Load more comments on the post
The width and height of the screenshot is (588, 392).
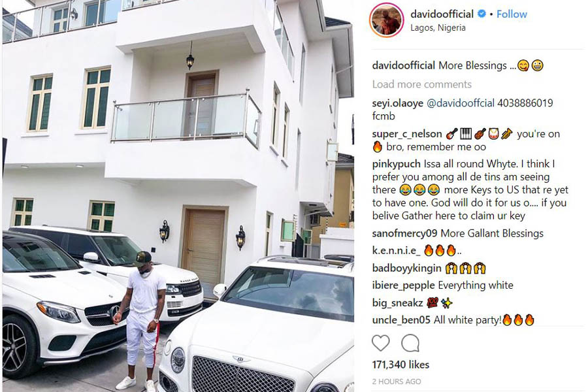click(x=422, y=84)
